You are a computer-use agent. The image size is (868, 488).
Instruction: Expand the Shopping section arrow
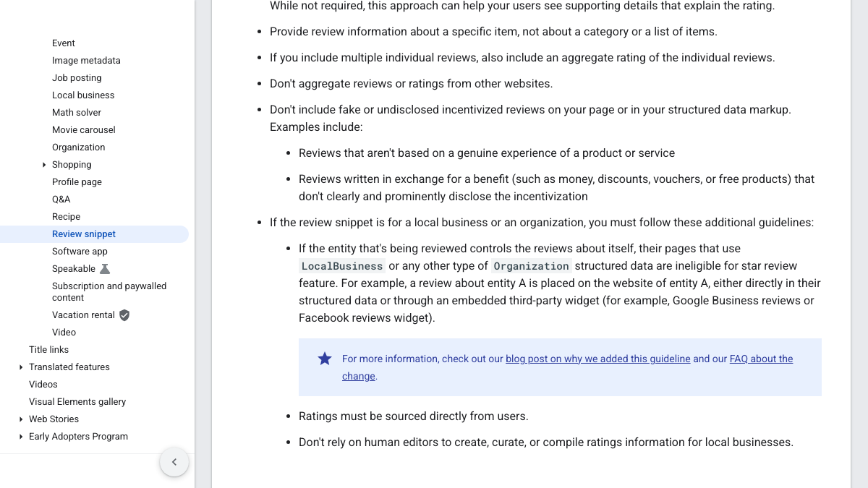point(44,165)
